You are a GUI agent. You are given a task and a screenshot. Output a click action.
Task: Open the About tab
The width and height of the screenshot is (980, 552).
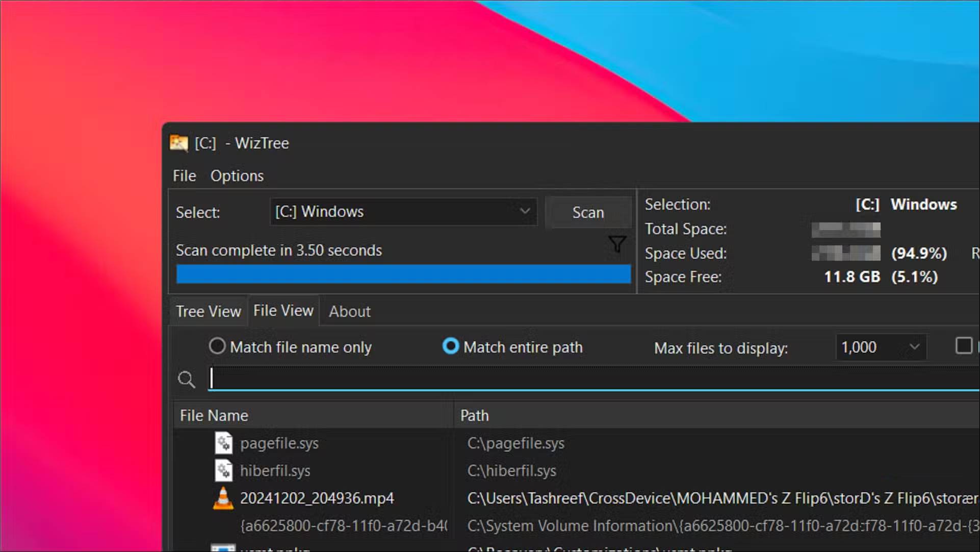coord(349,311)
